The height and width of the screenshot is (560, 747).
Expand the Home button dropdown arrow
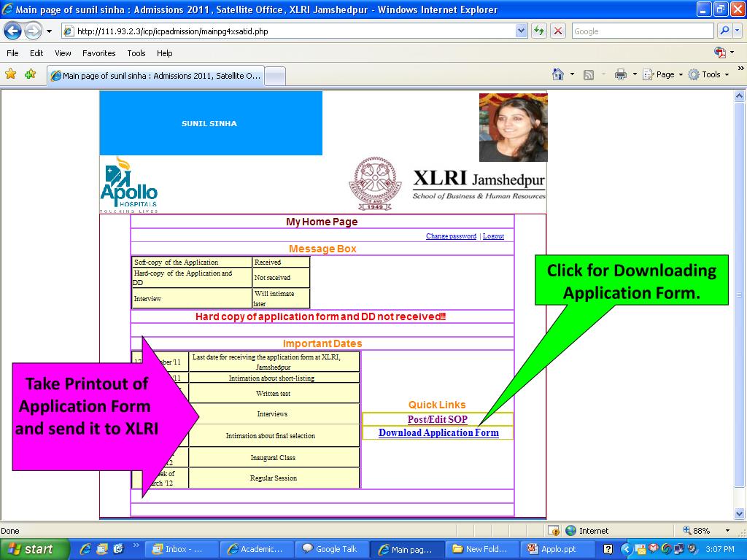(572, 74)
